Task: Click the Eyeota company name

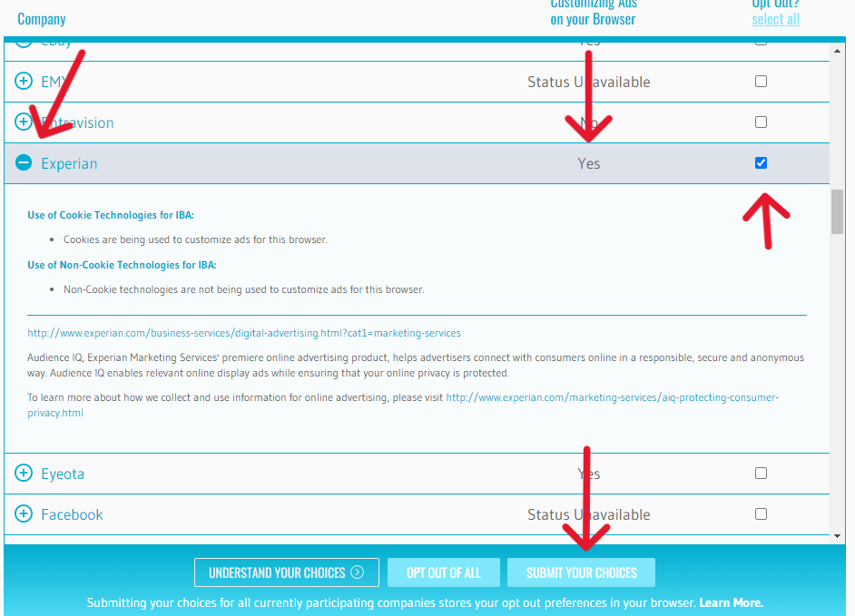Action: point(63,474)
